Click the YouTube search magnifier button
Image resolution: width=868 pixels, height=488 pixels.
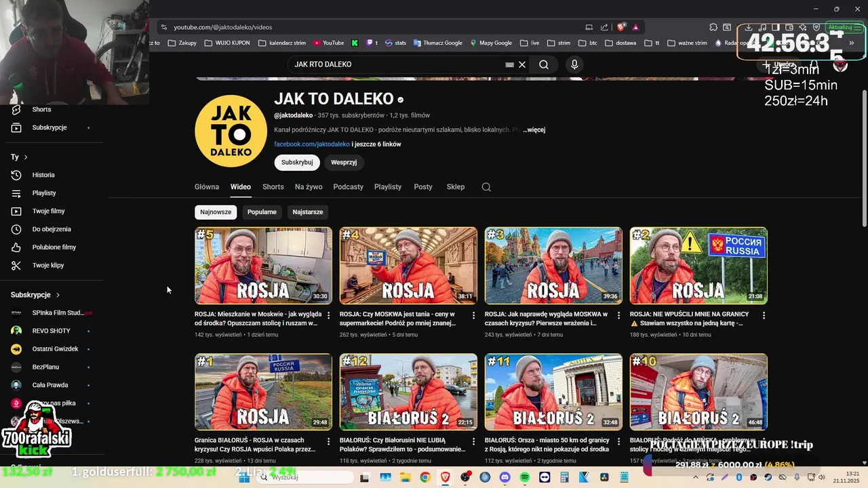(544, 64)
